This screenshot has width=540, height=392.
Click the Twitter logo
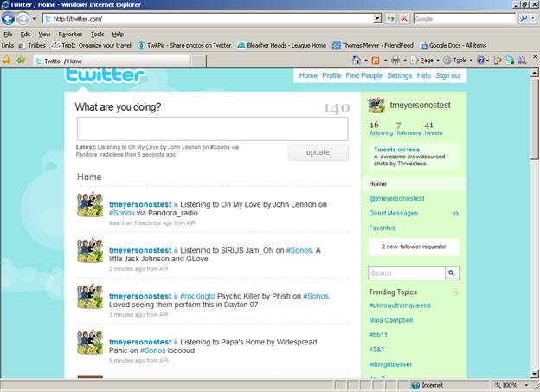point(105,76)
